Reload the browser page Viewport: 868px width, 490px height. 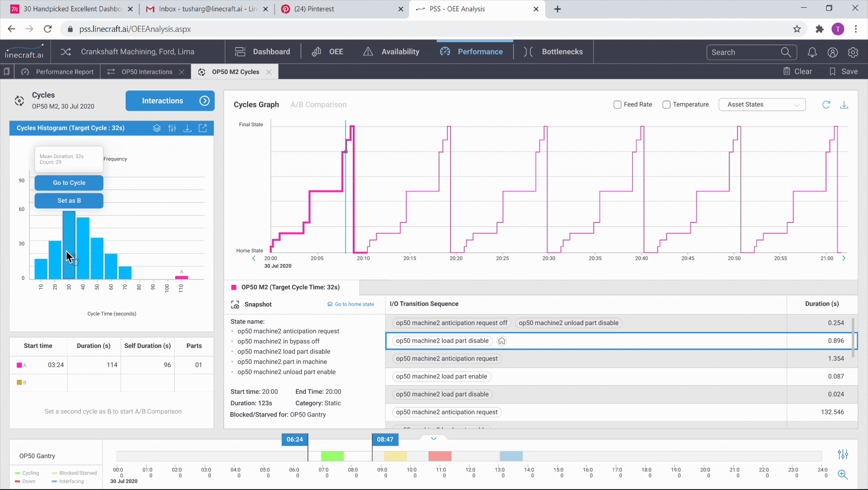(x=48, y=29)
